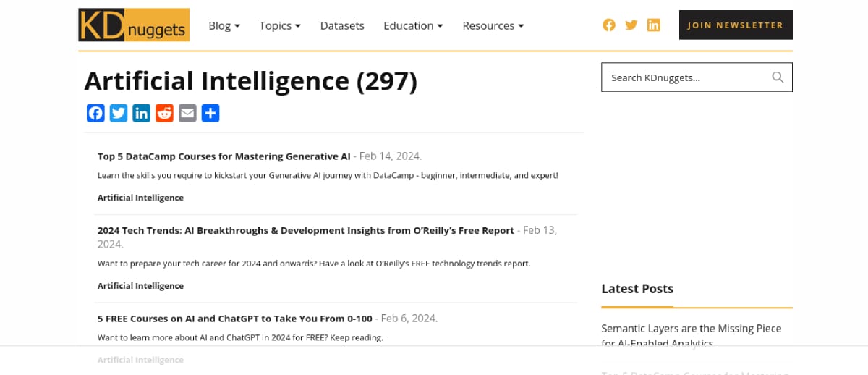Click the Latest Posts sidebar heading

(x=637, y=289)
